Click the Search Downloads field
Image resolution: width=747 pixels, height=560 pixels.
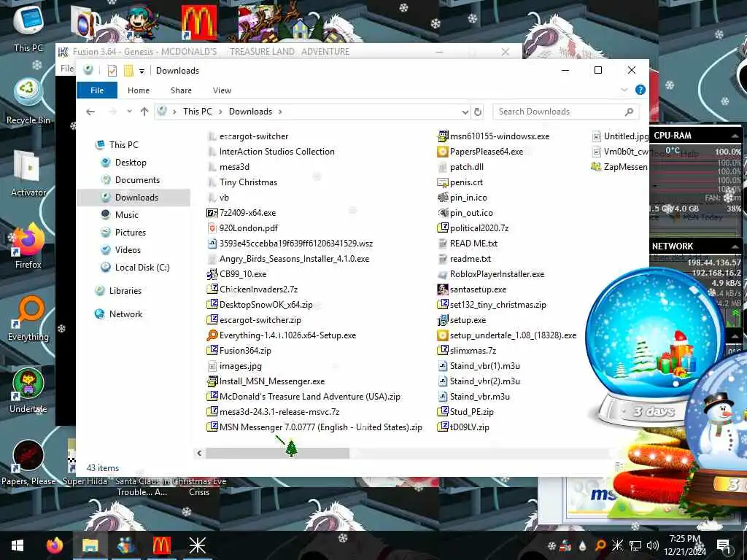pos(566,112)
